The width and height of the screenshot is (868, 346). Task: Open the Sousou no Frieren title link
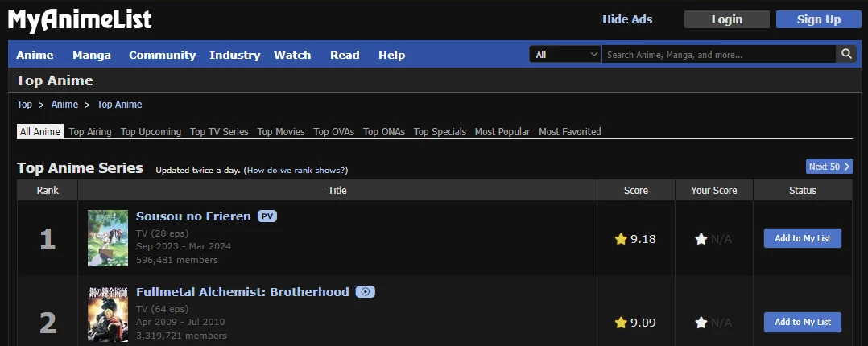(x=194, y=216)
